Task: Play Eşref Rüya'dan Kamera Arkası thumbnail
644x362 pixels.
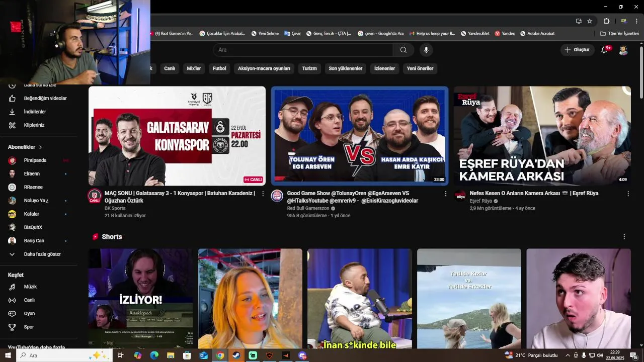Action: 542,136
